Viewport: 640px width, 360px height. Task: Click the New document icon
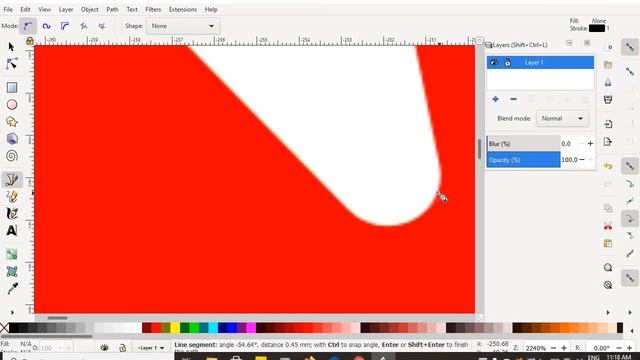click(608, 47)
